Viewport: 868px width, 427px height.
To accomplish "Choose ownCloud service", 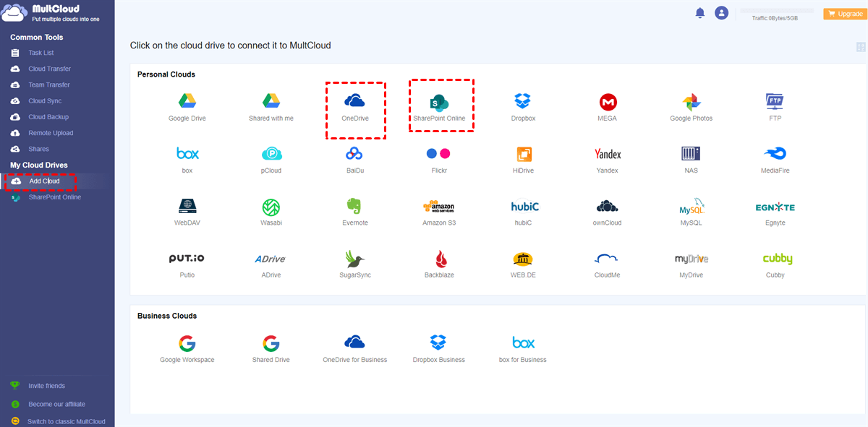I will point(608,212).
